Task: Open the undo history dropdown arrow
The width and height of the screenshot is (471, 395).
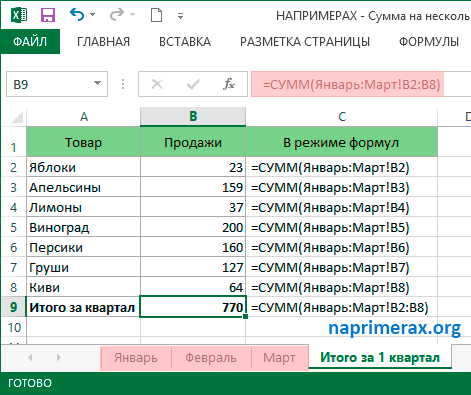Action: click(93, 15)
